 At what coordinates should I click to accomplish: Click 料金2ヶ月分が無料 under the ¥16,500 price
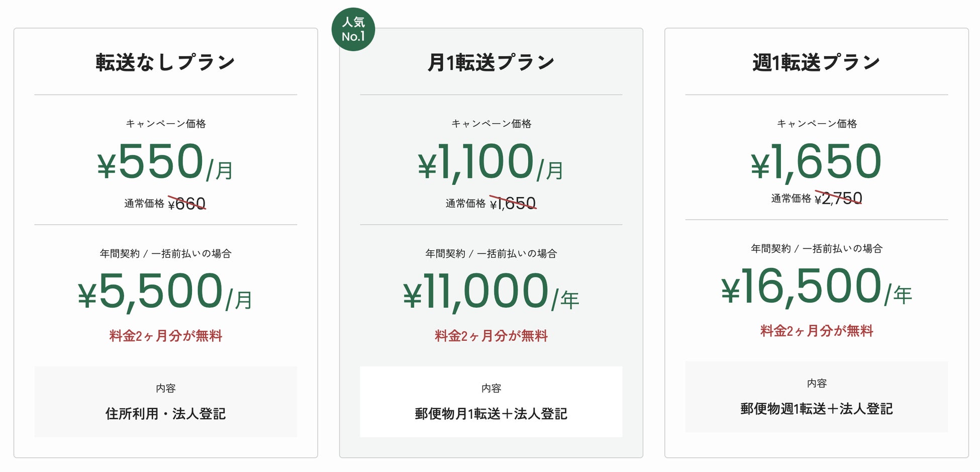pyautogui.click(x=816, y=331)
